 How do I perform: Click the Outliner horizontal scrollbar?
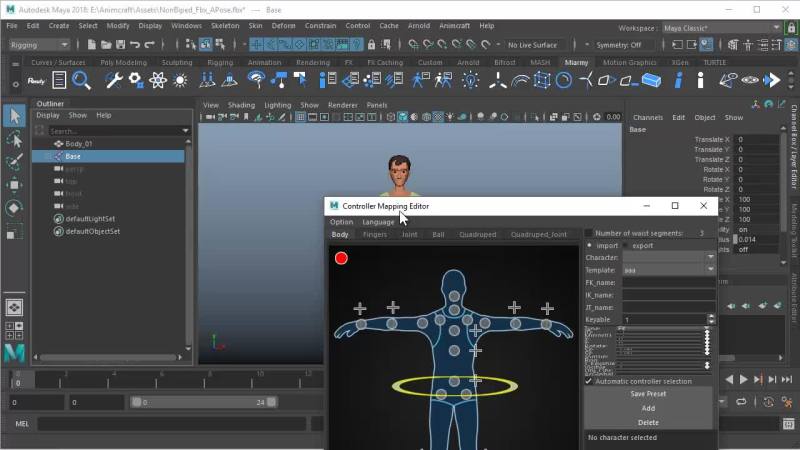point(110,357)
